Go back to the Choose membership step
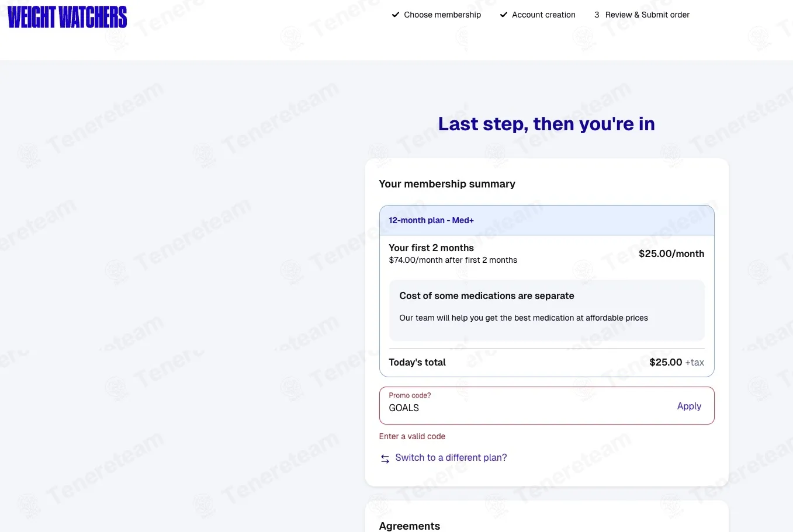This screenshot has width=793, height=532. click(x=442, y=15)
